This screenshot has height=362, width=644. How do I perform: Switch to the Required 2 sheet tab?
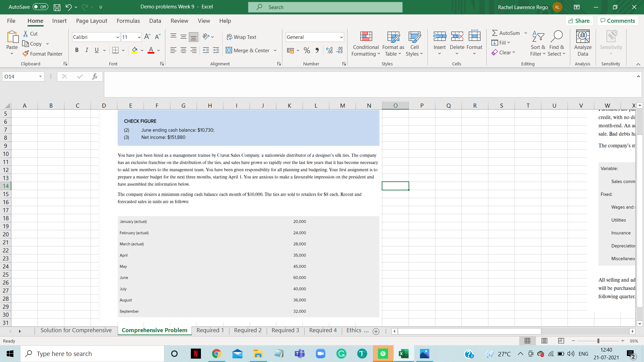click(x=248, y=330)
